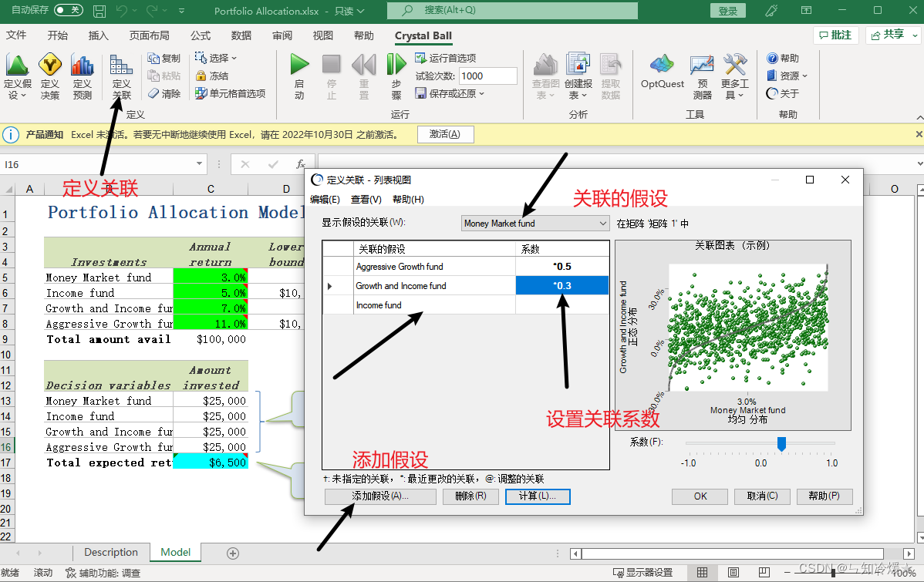Click the 0.5 coefficient cell
The image size is (924, 582).
point(562,266)
